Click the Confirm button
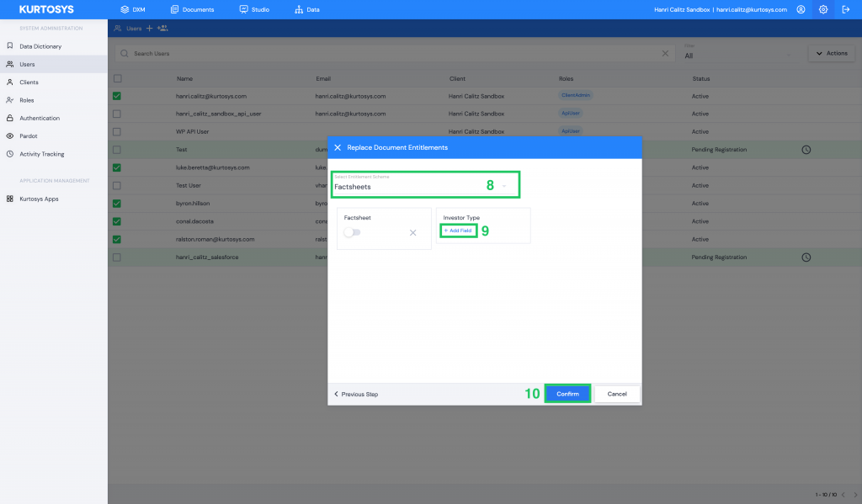 tap(567, 394)
